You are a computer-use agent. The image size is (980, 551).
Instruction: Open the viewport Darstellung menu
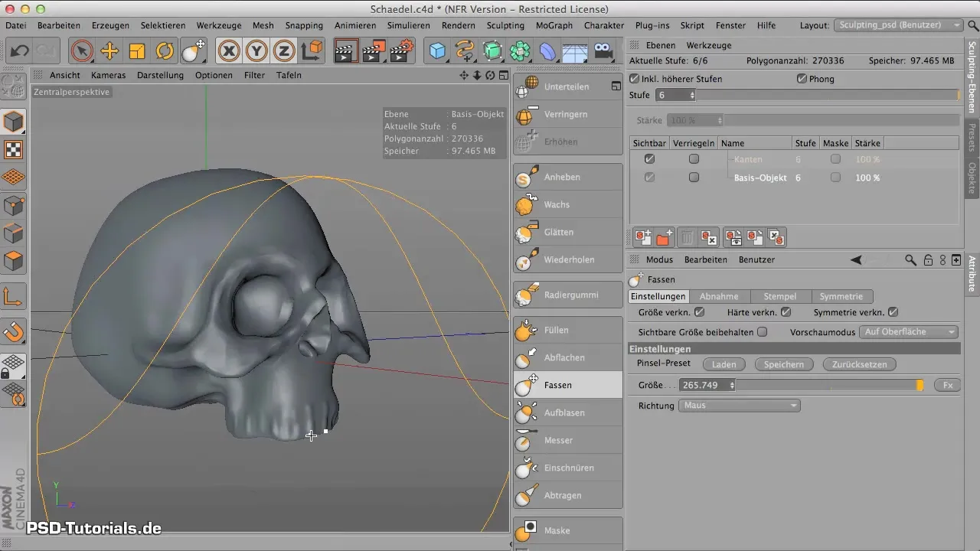[x=160, y=75]
